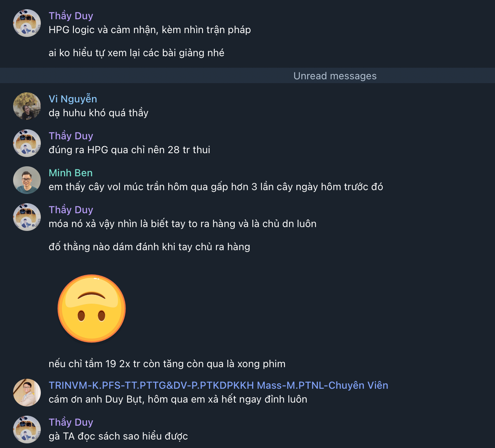The image size is (495, 448).
Task: Click the TRINVM user avatar
Action: (27, 393)
